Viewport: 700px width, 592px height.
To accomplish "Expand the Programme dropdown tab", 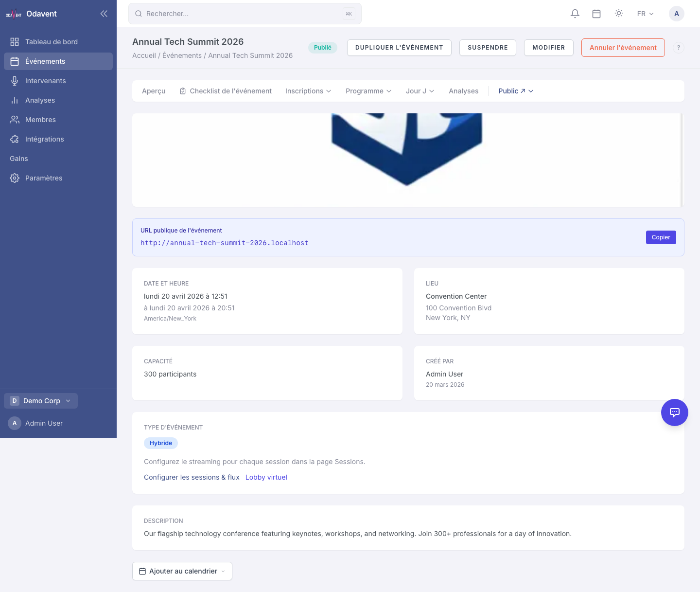I will click(368, 91).
